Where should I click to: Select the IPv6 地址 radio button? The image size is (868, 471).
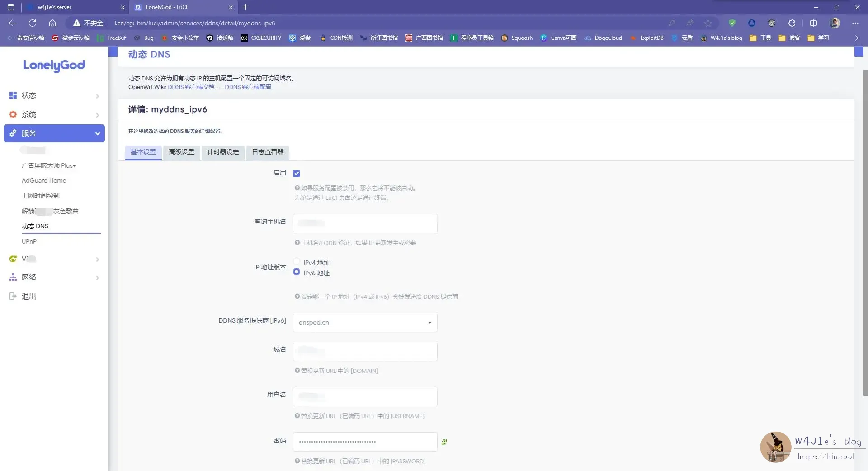click(x=297, y=272)
